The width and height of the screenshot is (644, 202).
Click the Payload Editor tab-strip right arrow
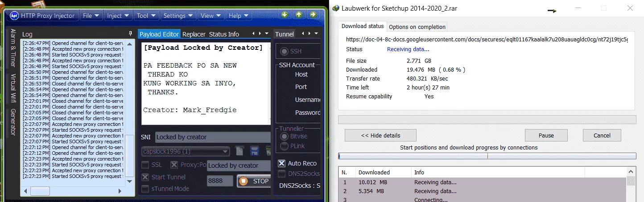point(260,34)
